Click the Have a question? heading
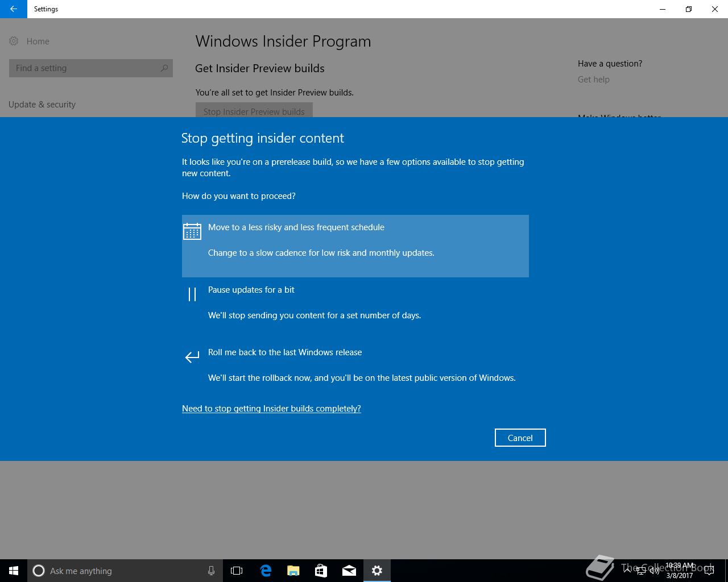 coord(610,64)
